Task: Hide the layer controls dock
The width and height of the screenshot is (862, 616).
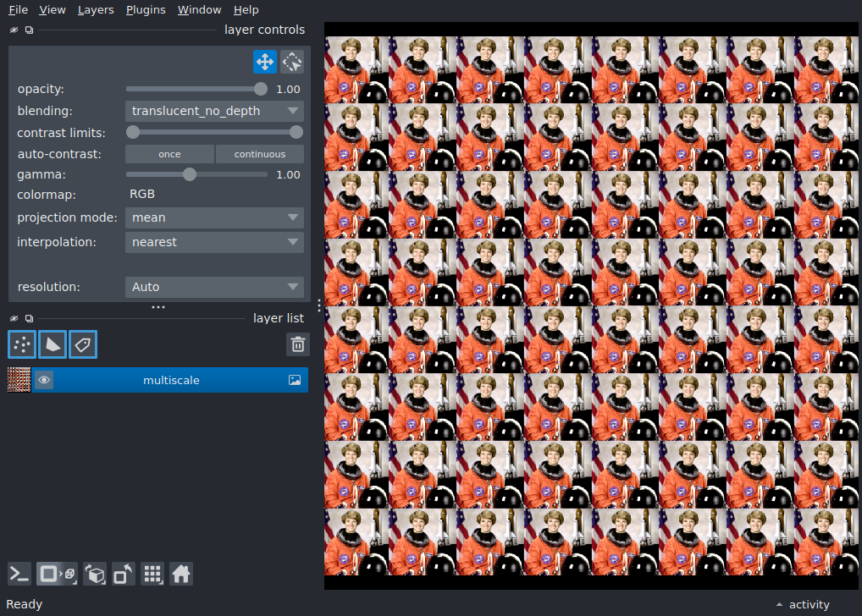Action: (x=14, y=30)
